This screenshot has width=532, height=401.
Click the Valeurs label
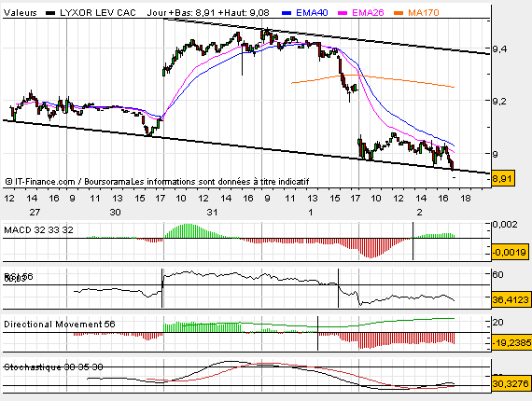click(x=21, y=13)
